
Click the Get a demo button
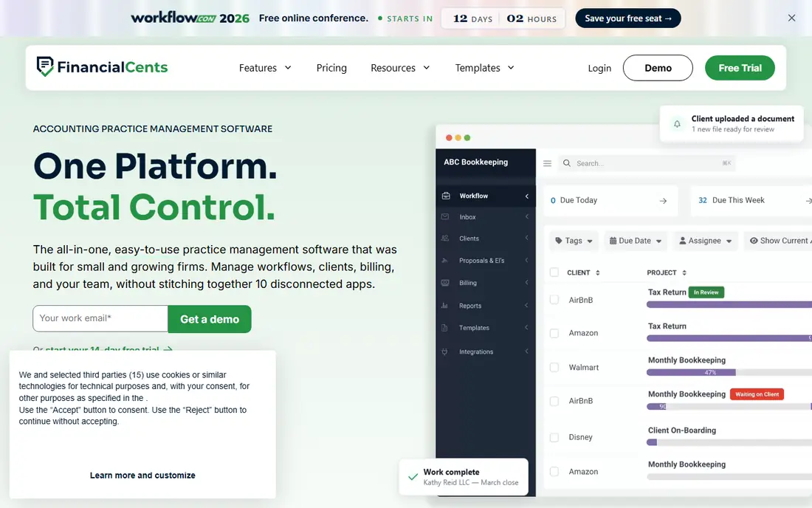210,319
